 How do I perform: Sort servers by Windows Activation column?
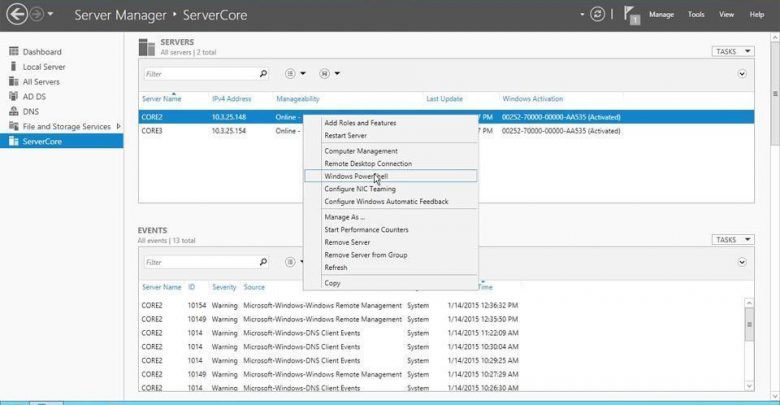pyautogui.click(x=532, y=99)
